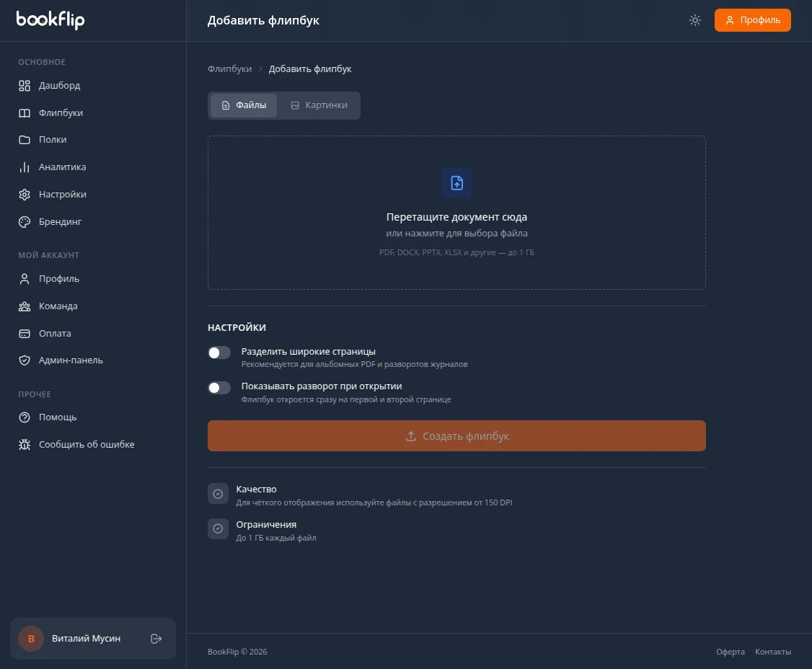Enable Разделить широкие страницы switch
The height and width of the screenshot is (669, 812).
pyautogui.click(x=219, y=353)
